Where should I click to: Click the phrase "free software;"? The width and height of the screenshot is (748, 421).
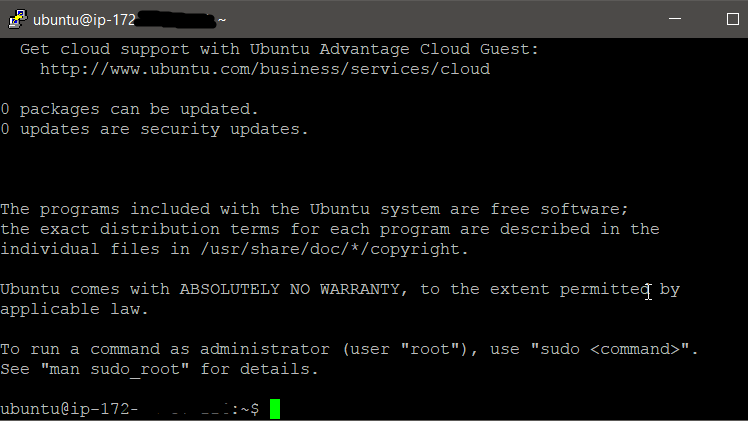tap(560, 209)
